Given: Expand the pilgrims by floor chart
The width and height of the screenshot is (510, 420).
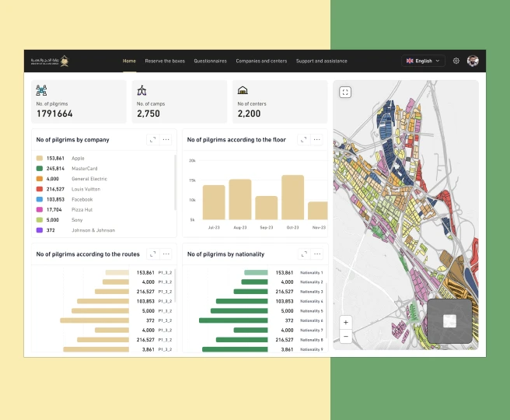Looking at the screenshot, I should tap(304, 139).
